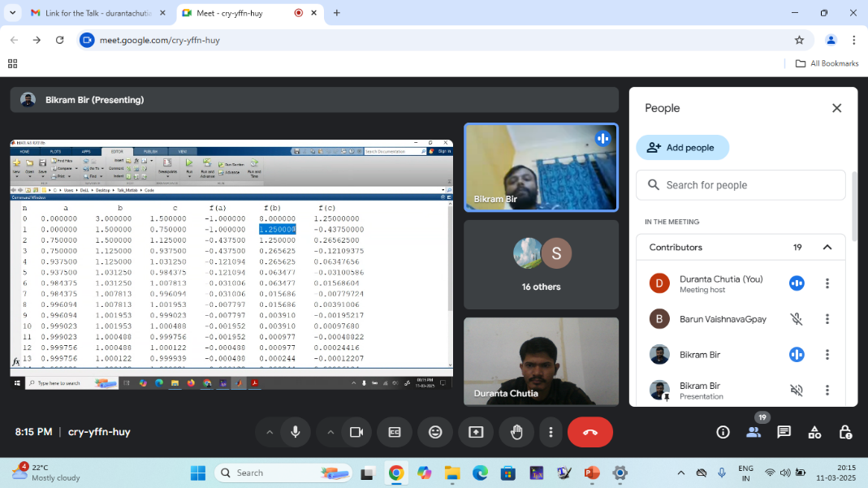This screenshot has height=488, width=868.
Task: Open the activities panel
Action: 814,432
